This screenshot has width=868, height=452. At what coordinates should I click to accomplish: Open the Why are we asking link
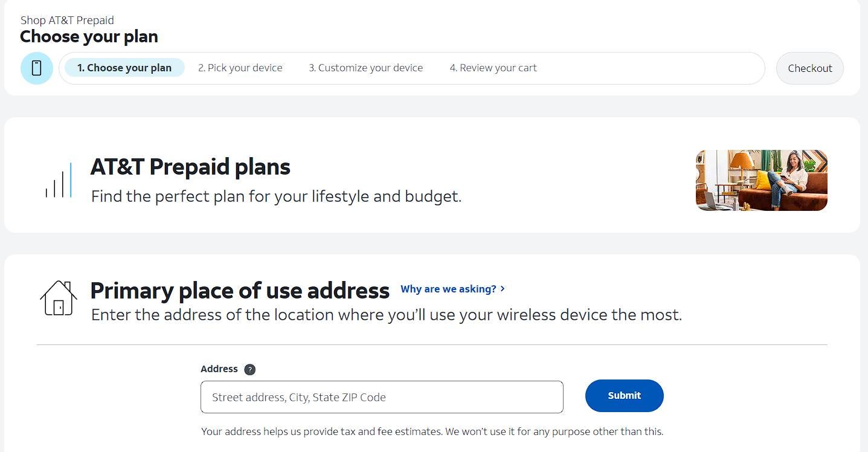[447, 289]
